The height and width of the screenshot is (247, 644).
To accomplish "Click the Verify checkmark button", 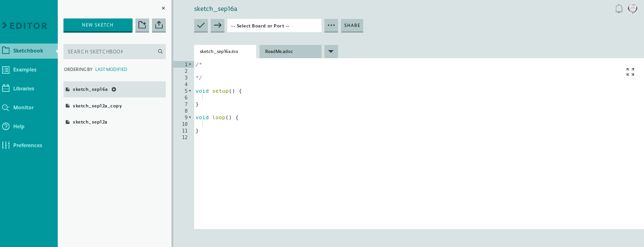I will pos(201,26).
